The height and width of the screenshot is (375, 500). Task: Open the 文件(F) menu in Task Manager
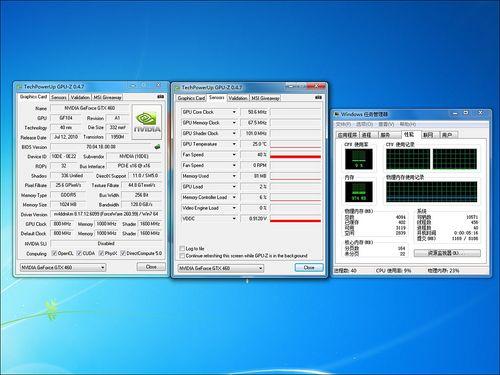(343, 124)
